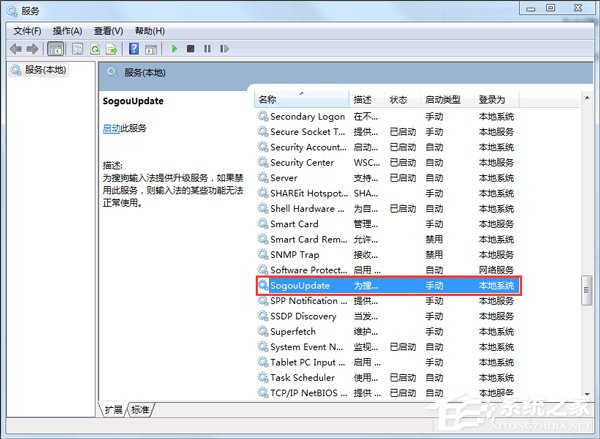The image size is (600, 439).
Task: Click 已启动 status of Task Scheduler
Action: [403, 378]
